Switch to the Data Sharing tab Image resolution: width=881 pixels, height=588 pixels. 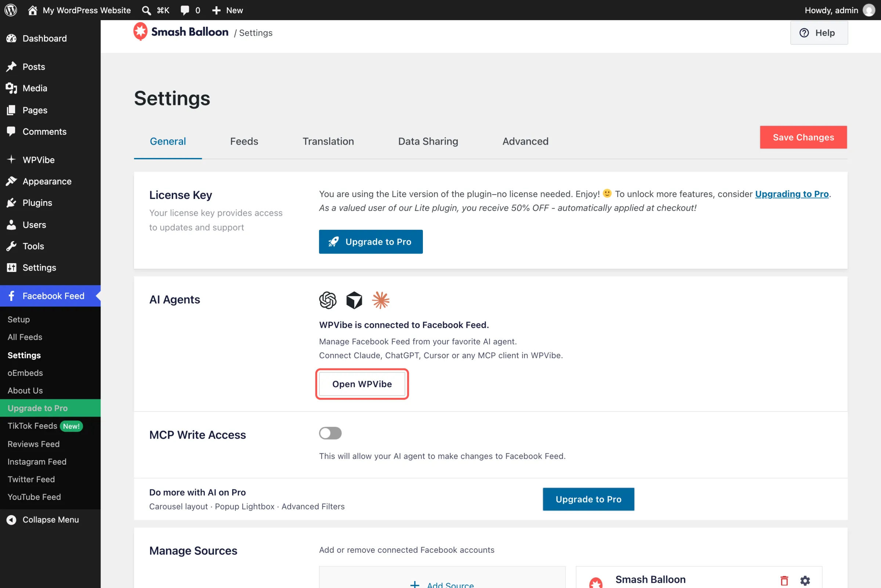click(x=428, y=141)
